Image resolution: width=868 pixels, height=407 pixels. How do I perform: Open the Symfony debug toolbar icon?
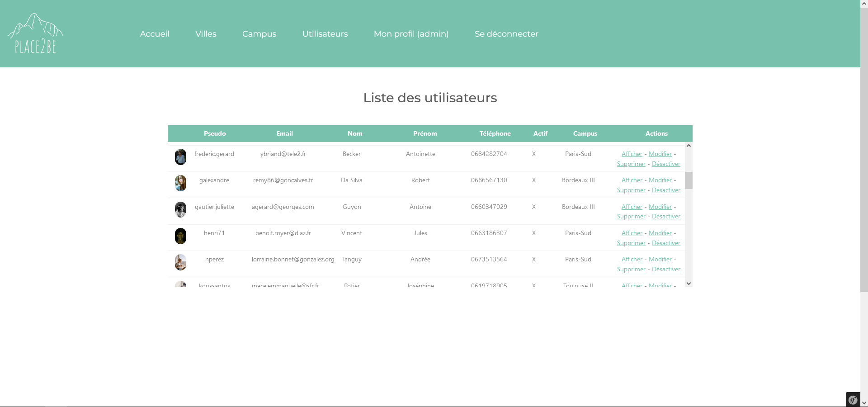click(853, 399)
